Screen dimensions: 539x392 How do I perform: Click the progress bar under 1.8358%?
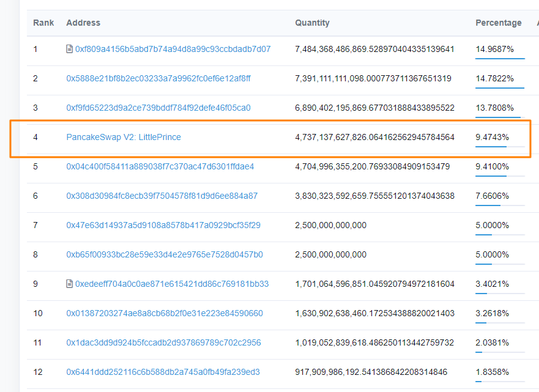coord(500,382)
